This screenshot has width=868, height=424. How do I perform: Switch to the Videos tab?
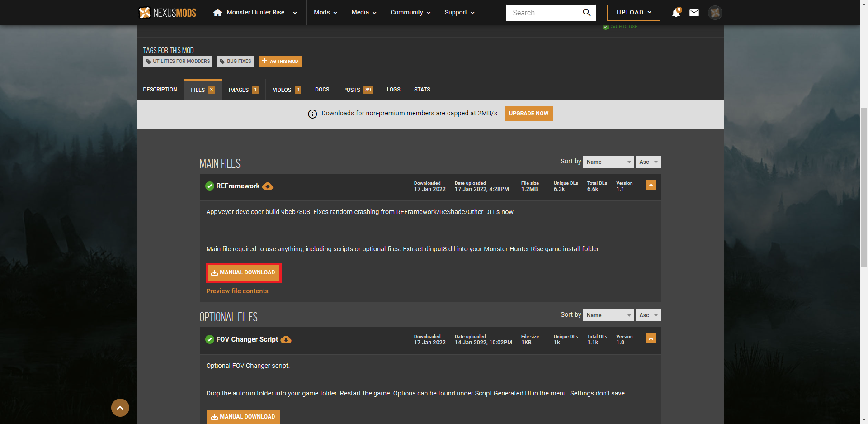pos(287,90)
